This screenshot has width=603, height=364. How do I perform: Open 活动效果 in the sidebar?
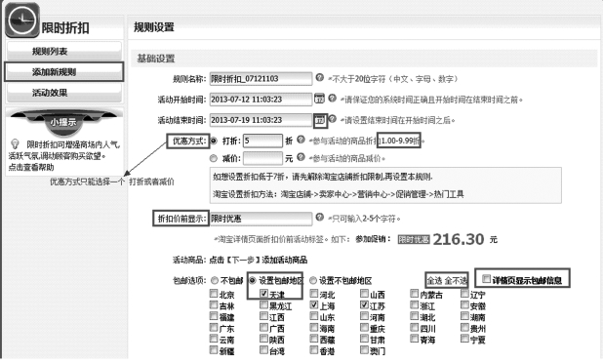tap(64, 93)
